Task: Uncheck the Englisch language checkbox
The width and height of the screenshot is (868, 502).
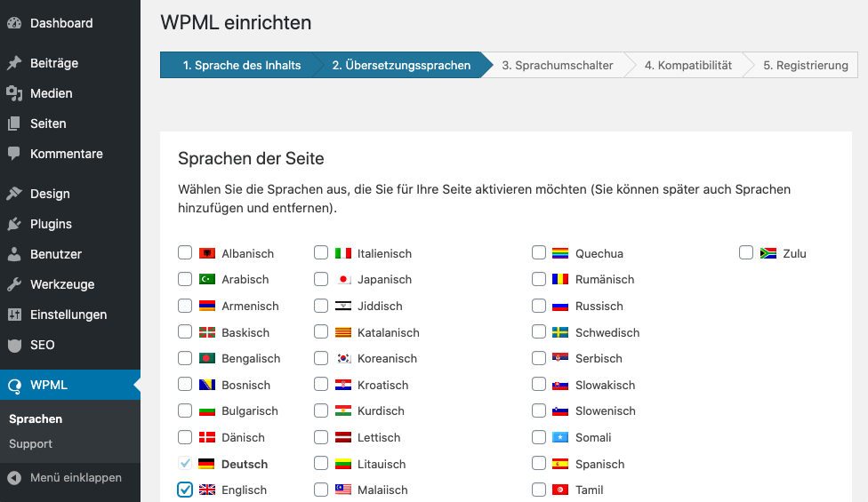Action: pos(185,490)
